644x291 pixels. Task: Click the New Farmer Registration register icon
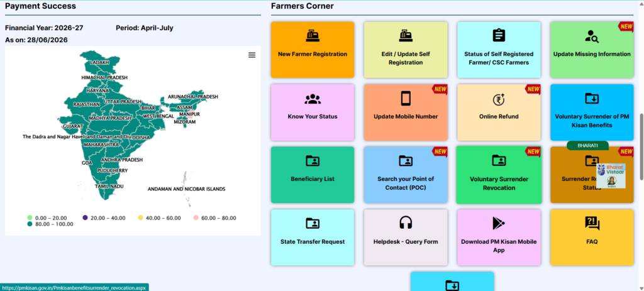(313, 36)
